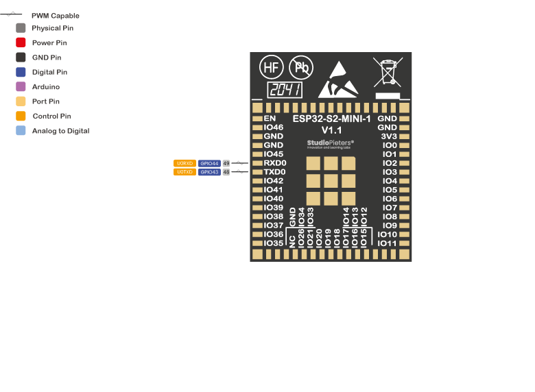Image resolution: width=535 pixels, height=392 pixels.
Task: Click the HF halogen-free circle symbol
Action: 271,67
